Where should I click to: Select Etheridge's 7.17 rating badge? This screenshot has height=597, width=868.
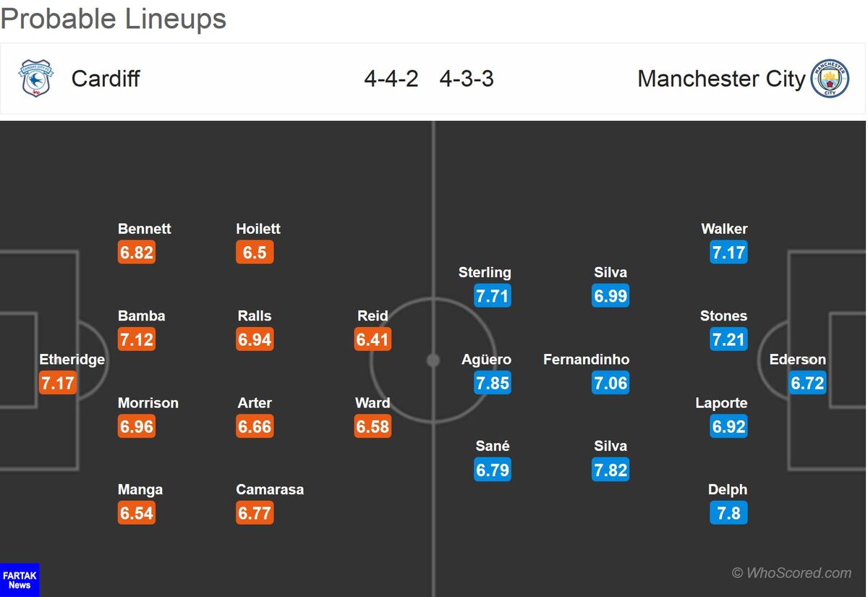[x=58, y=383]
